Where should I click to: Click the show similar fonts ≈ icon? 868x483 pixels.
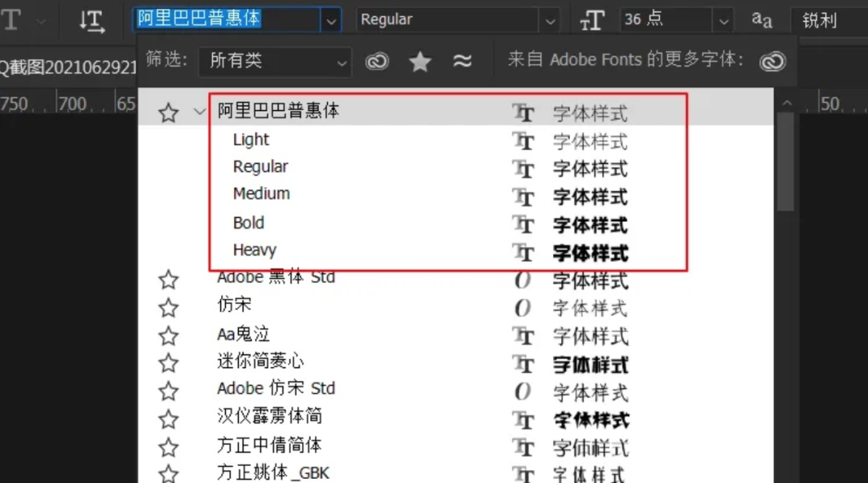click(x=463, y=60)
